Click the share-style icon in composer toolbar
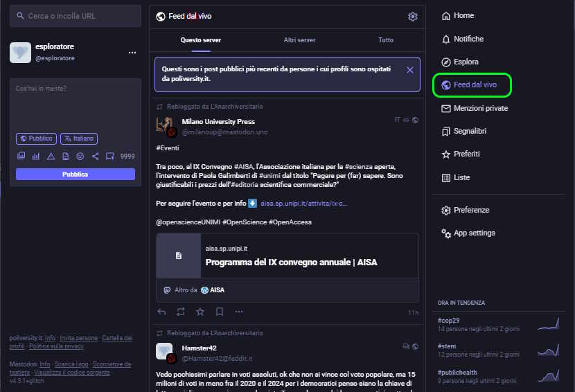This screenshot has width=575, height=392. tap(95, 157)
